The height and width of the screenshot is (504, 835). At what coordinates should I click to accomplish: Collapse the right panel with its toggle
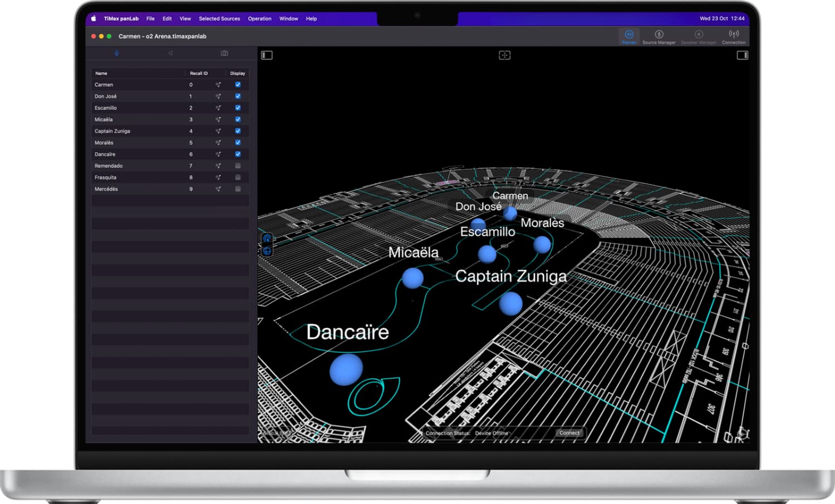pyautogui.click(x=743, y=55)
